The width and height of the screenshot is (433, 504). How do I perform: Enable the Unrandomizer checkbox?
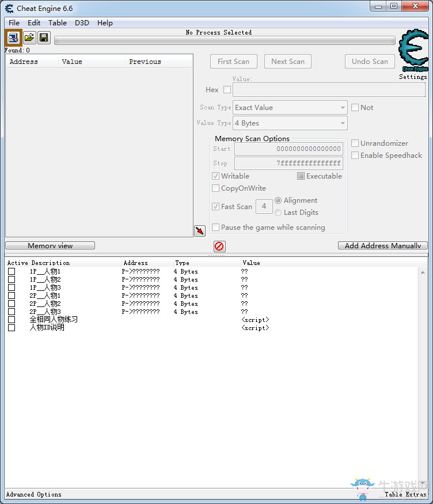355,143
